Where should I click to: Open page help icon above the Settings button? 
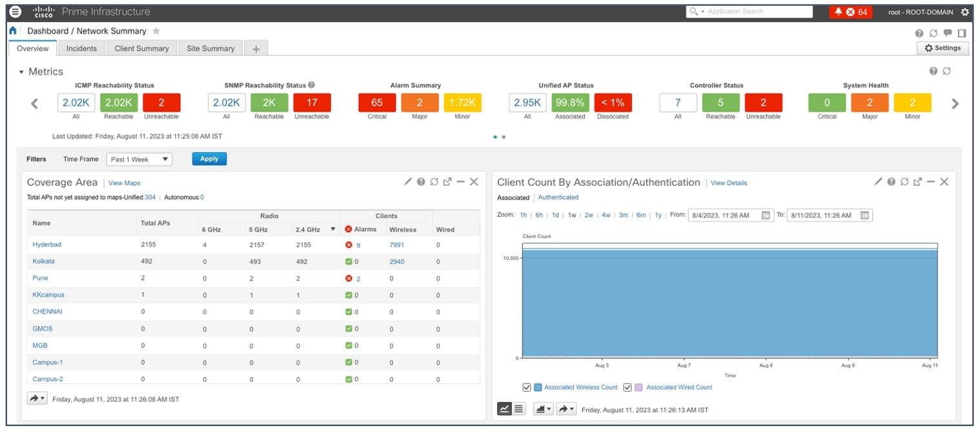point(919,34)
